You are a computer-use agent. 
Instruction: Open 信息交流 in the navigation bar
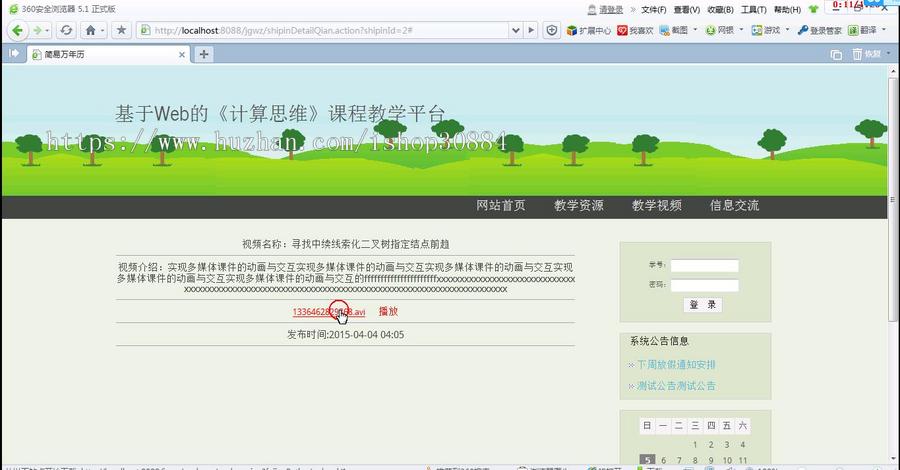(734, 205)
